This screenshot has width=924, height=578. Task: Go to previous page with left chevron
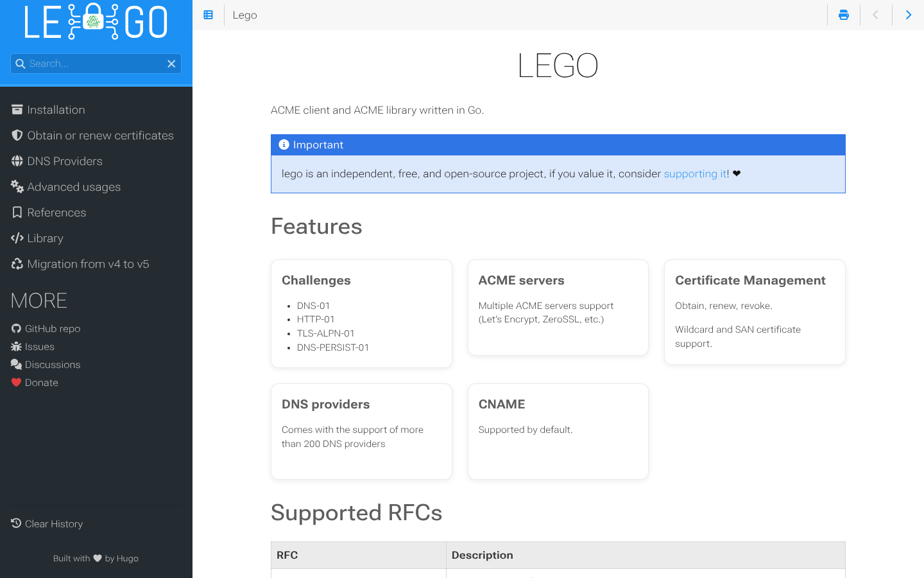875,15
